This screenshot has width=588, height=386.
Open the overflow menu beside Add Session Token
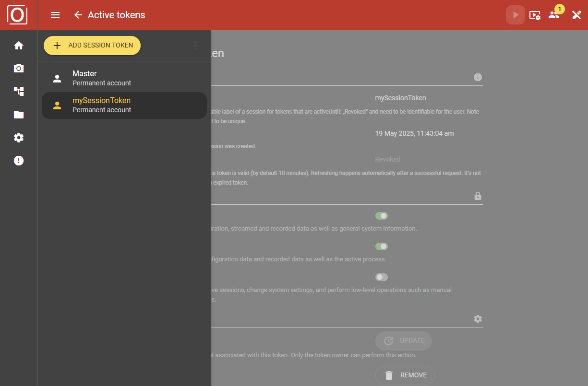[x=195, y=46]
